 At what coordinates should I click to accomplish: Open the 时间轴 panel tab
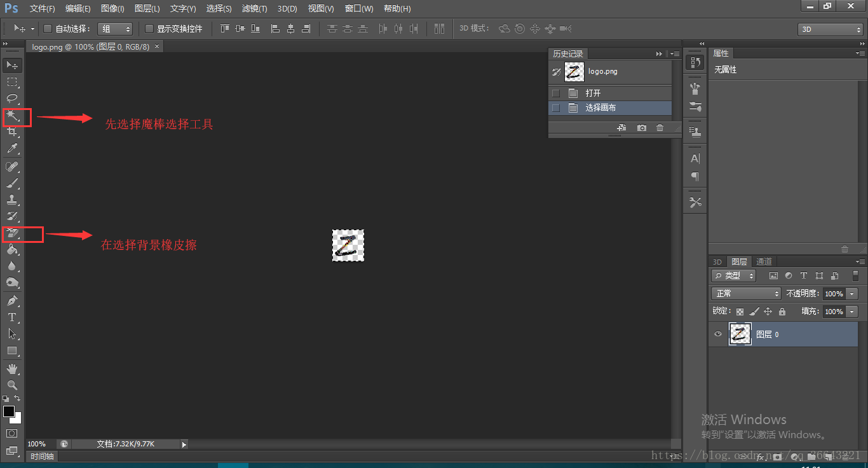coord(42,456)
